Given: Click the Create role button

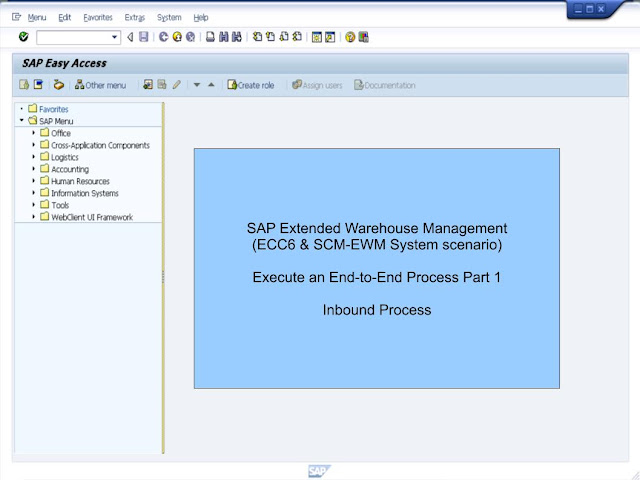Looking at the screenshot, I should coord(251,85).
